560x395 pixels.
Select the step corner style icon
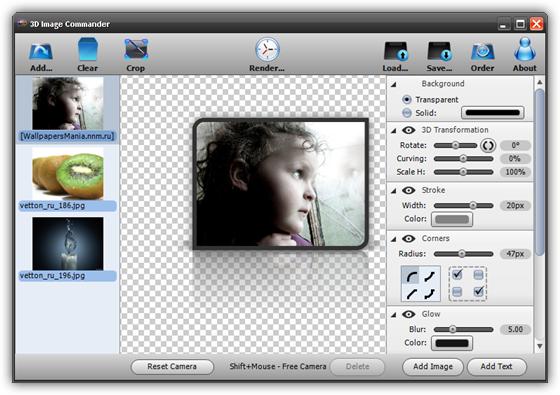430,294
